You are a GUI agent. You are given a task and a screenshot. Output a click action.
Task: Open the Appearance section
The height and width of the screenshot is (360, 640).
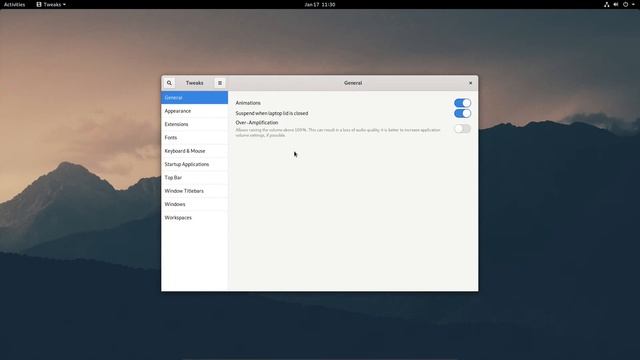click(x=194, y=111)
